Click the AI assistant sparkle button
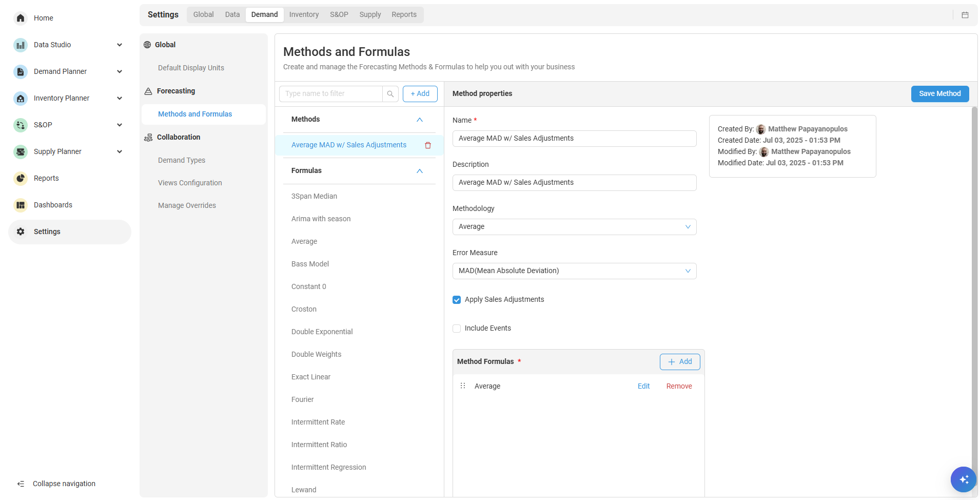 [963, 479]
